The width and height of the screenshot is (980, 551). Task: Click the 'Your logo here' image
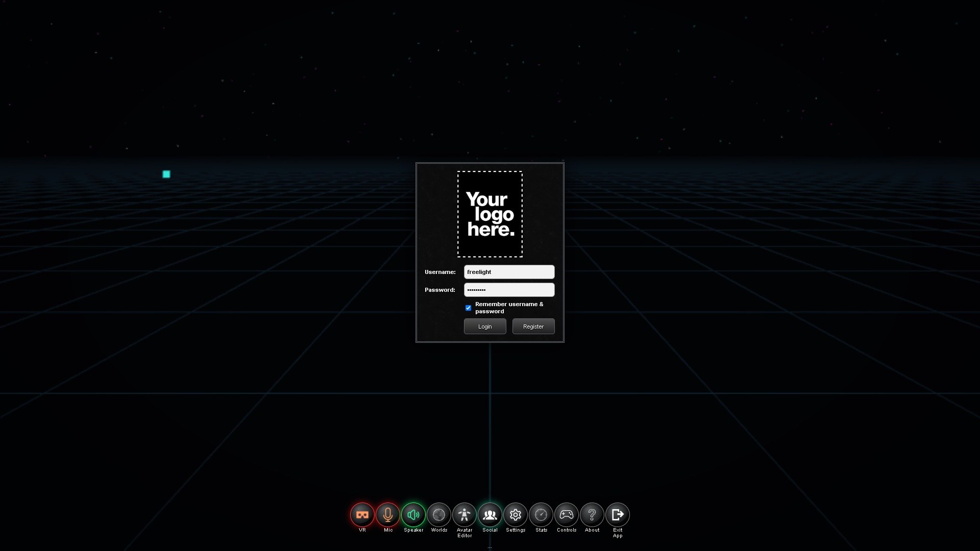pyautogui.click(x=490, y=214)
